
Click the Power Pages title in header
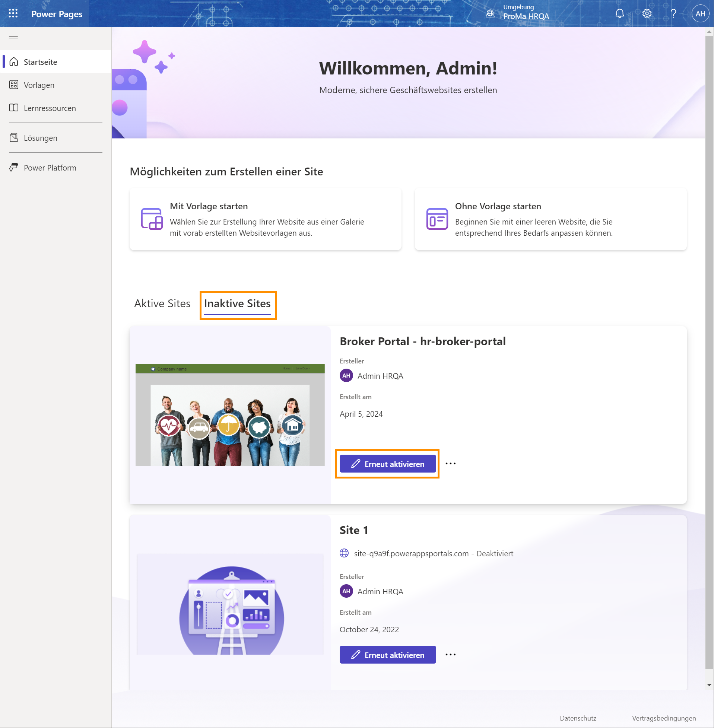(57, 14)
